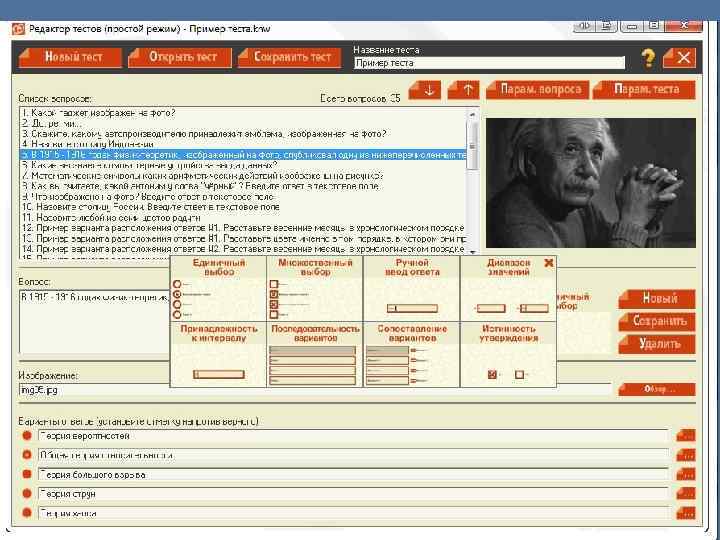Move question up with the arrow button

point(463,90)
